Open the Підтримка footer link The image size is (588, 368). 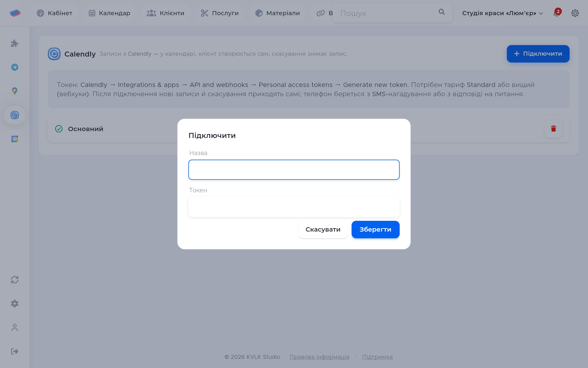tap(377, 357)
